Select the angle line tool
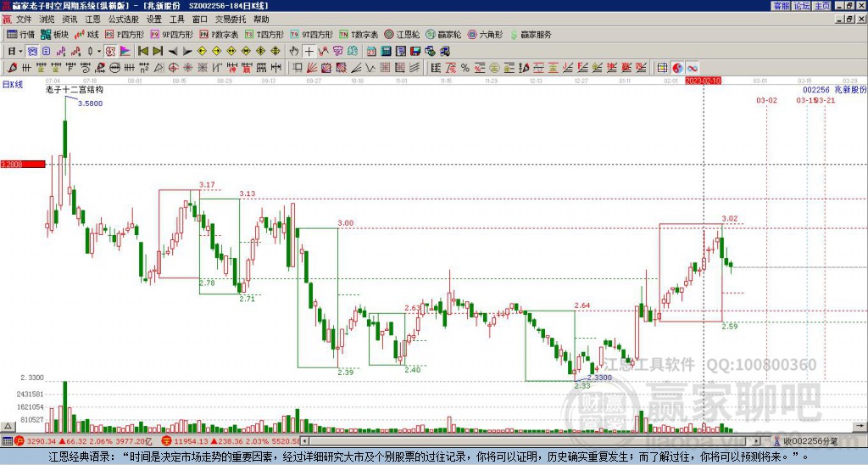The image size is (868, 465). (x=357, y=68)
